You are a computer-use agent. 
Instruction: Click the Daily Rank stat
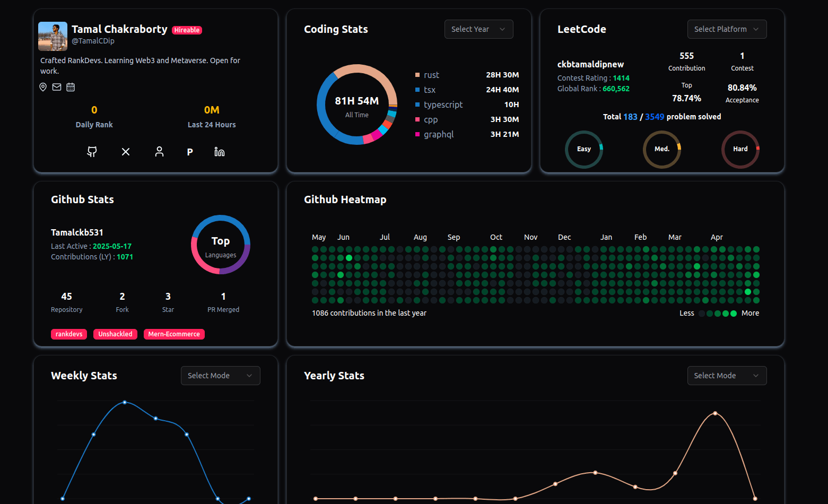pyautogui.click(x=94, y=117)
